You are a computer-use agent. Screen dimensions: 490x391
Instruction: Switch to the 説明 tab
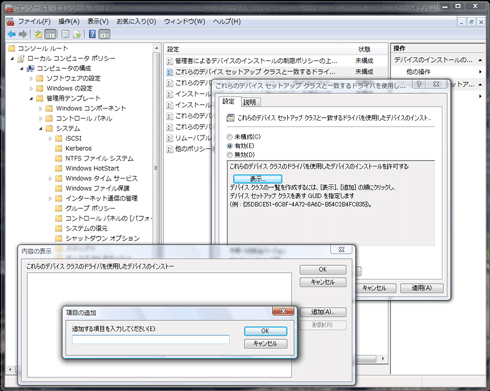250,102
